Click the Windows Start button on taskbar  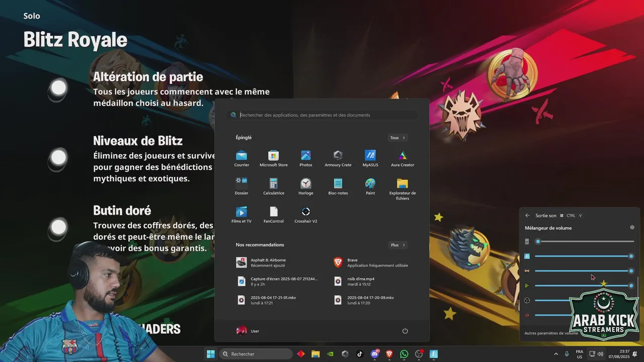tap(211, 354)
